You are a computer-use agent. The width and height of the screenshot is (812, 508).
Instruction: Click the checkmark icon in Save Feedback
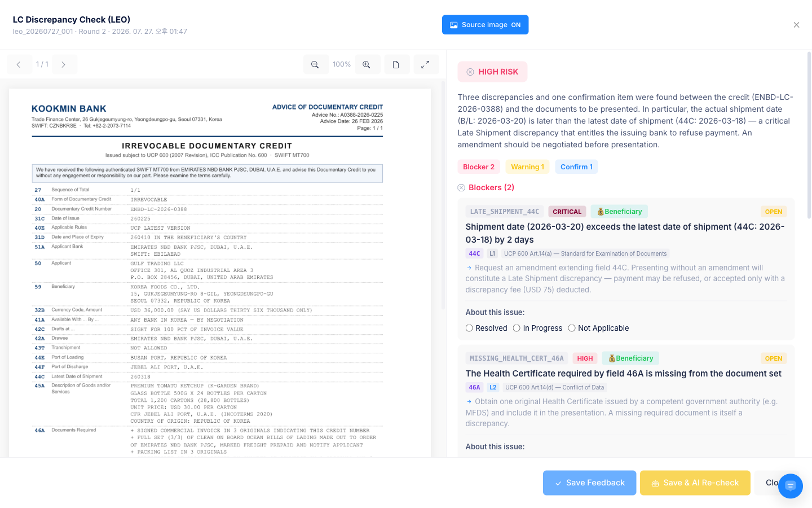[x=558, y=483]
